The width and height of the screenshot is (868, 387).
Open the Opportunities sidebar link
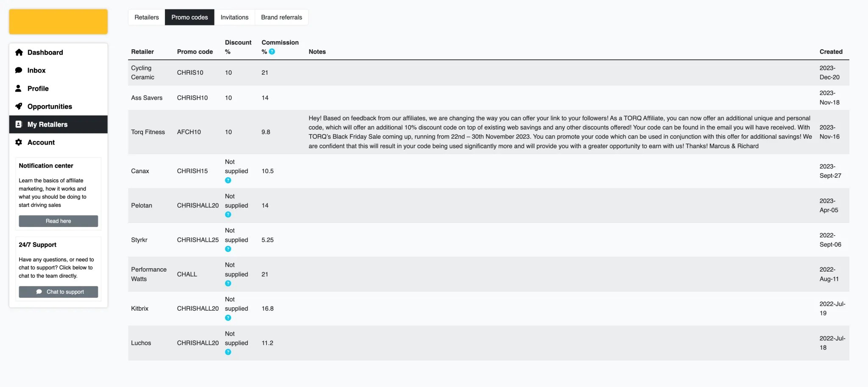(58, 107)
